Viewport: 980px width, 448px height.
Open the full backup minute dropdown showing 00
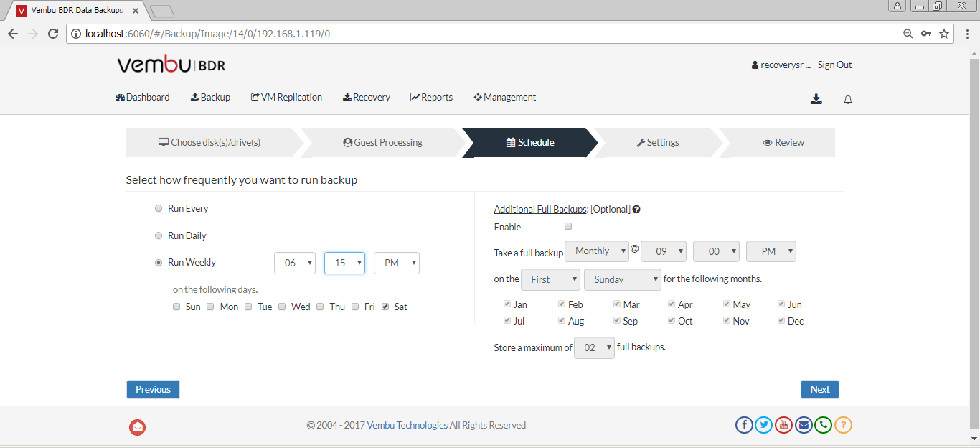point(716,251)
